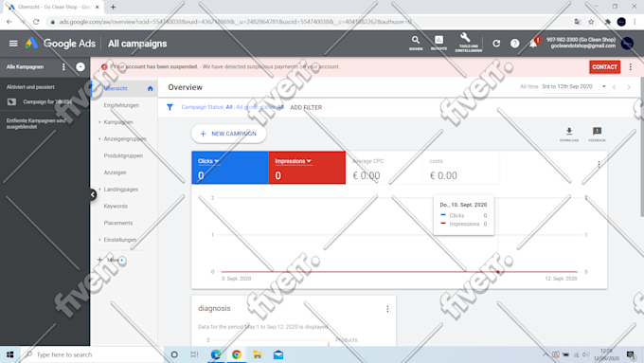The width and height of the screenshot is (644, 363).
Task: Click the CONTACT button
Action: tap(604, 66)
